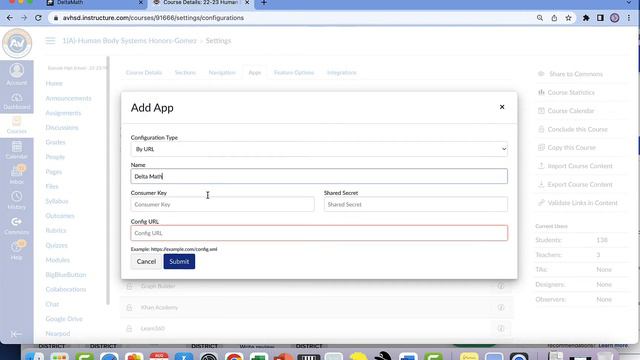Open Courses in global navigation
The width and height of the screenshot is (640, 360).
coord(17,125)
